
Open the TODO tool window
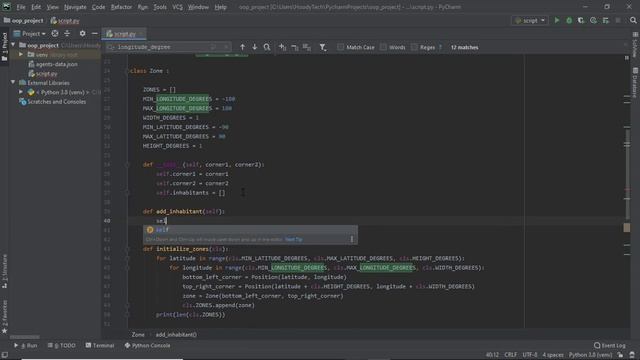coord(62,346)
